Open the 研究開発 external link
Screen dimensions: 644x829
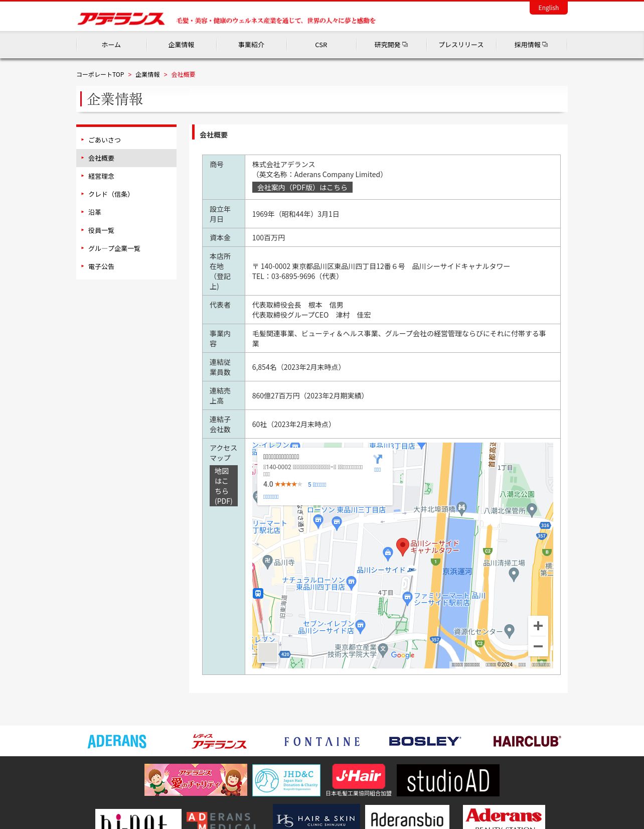click(x=391, y=45)
